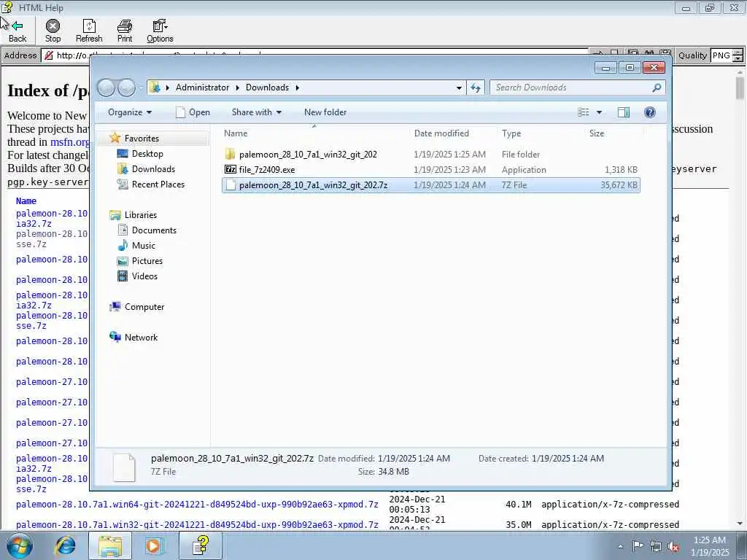Image resolution: width=747 pixels, height=560 pixels.
Task: Sort files by the Name column
Action: [x=314, y=133]
